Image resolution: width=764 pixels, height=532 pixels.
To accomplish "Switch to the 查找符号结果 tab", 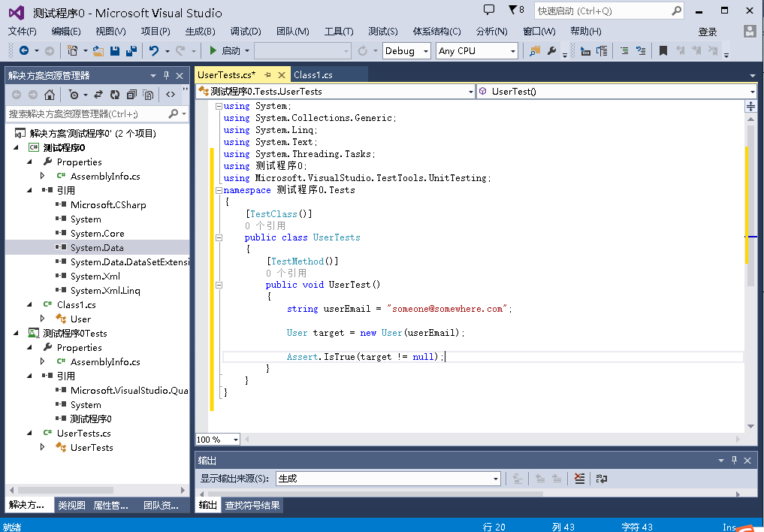I will point(252,505).
